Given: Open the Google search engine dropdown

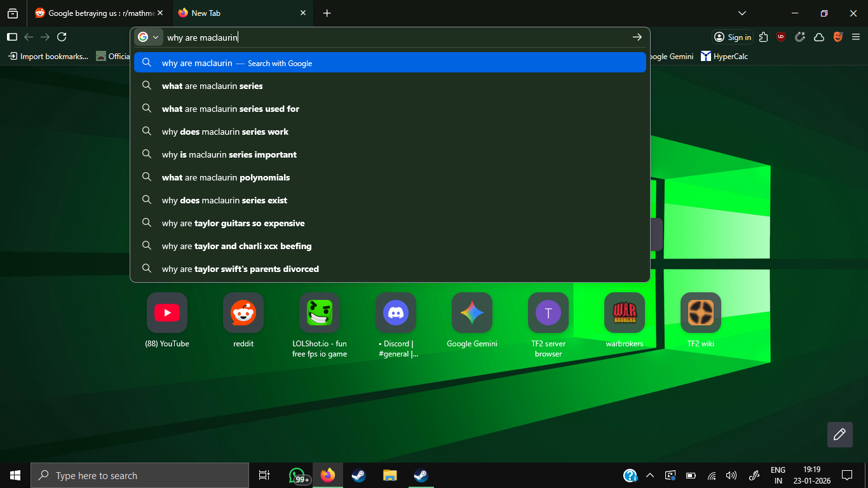Looking at the screenshot, I should (x=149, y=37).
